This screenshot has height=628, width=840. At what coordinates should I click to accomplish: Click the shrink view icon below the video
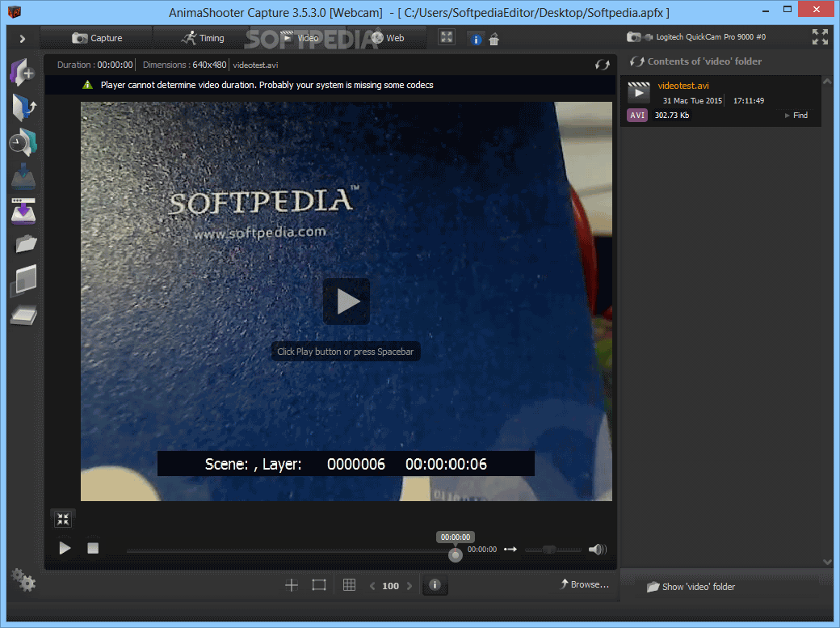tap(63, 519)
